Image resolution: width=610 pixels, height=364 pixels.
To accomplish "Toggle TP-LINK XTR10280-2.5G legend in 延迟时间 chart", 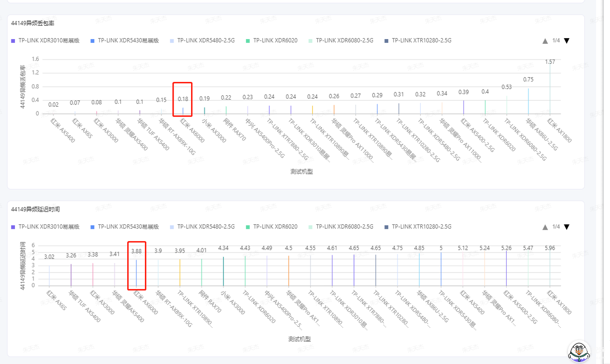I will coord(417,227).
